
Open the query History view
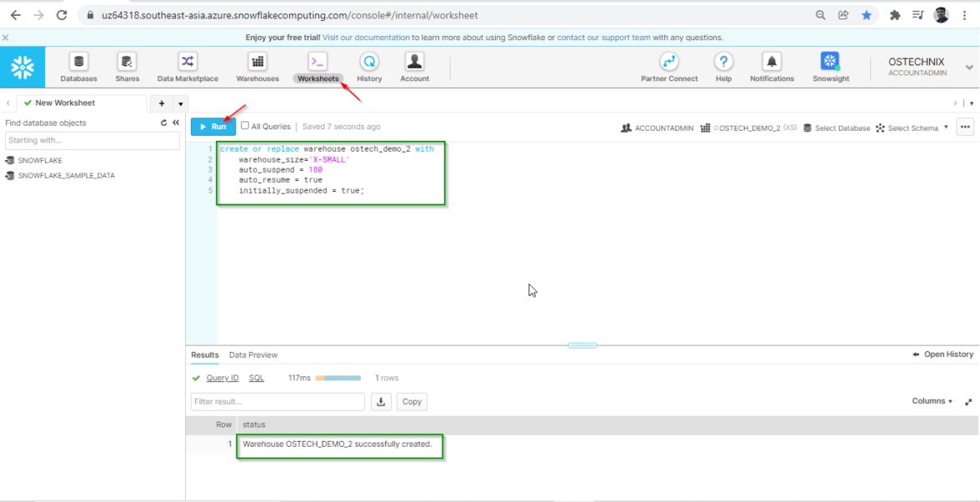pyautogui.click(x=369, y=67)
